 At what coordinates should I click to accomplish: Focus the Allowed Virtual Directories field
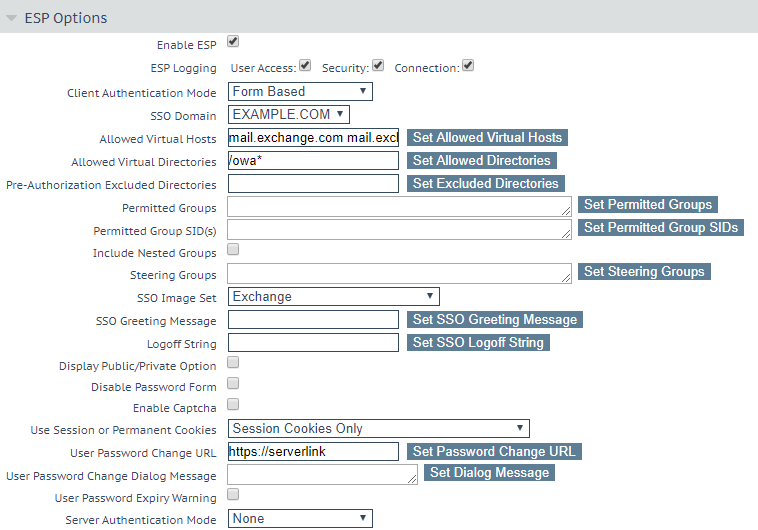(313, 161)
